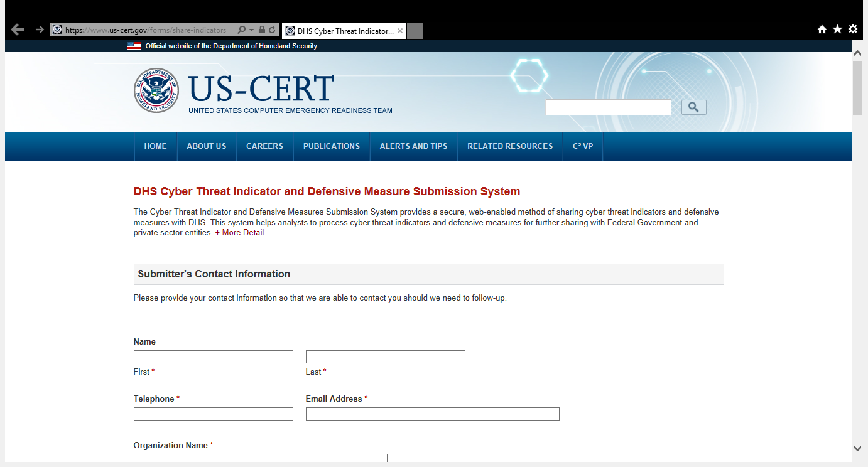Open the browser settings gear
Image resolution: width=868 pixels, height=467 pixels.
(x=853, y=29)
